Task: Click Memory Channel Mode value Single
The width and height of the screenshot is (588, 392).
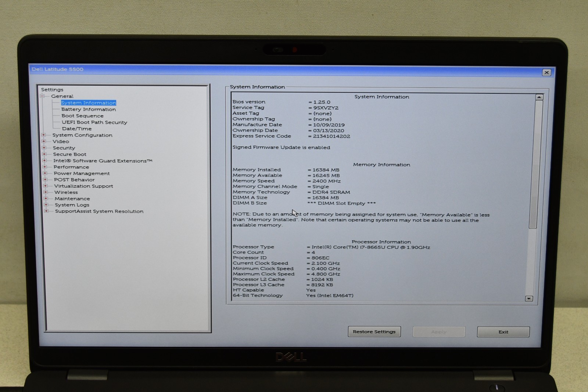Action: tap(320, 186)
